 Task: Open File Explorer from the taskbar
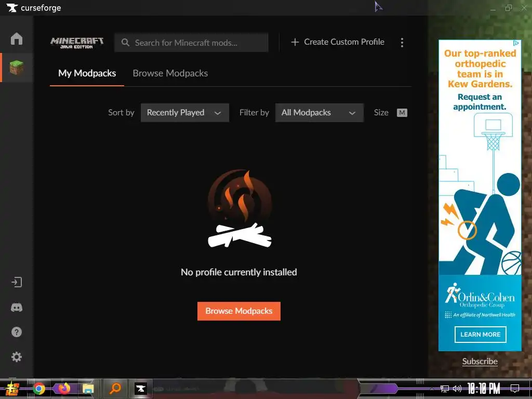(88, 389)
